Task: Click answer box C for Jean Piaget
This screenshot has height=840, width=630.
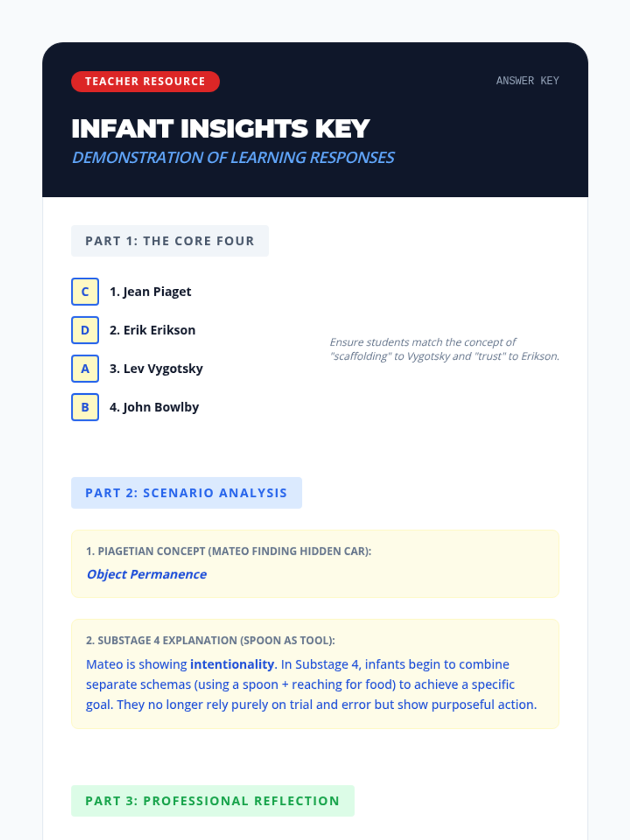Action: coord(85,291)
